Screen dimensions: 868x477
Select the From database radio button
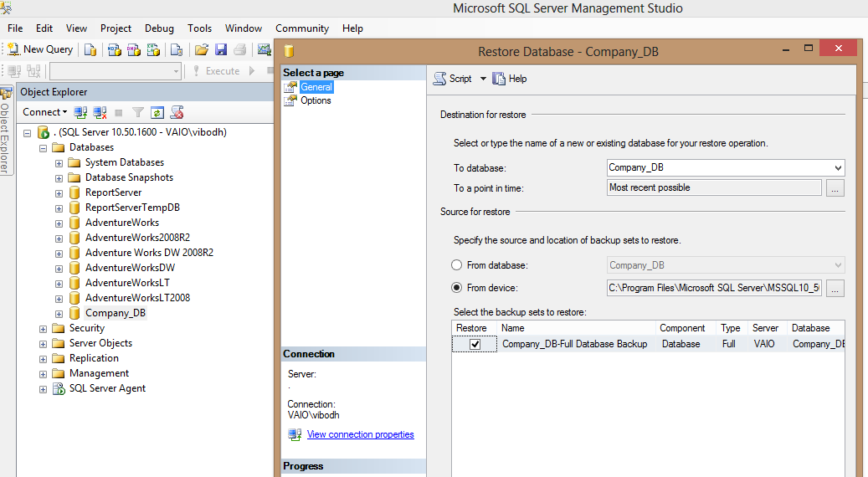457,265
